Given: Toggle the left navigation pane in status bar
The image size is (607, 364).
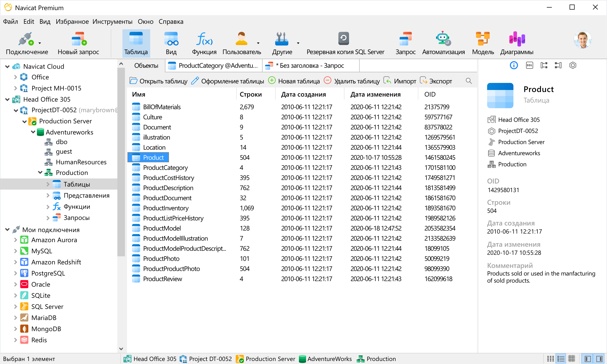Looking at the screenshot, I should point(587,358).
